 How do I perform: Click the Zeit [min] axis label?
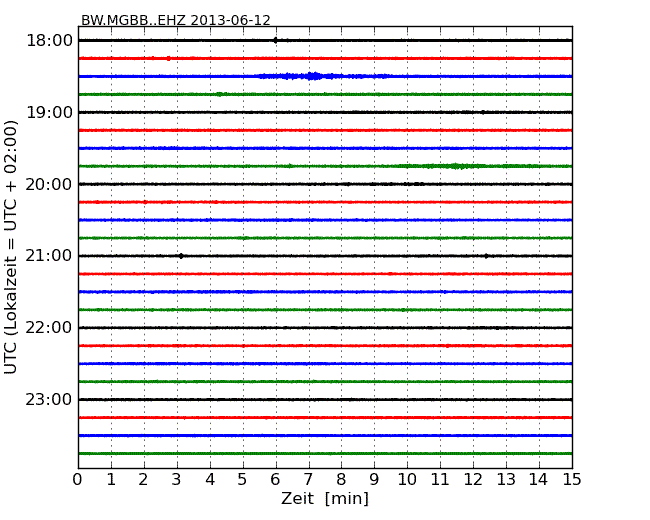[325, 498]
